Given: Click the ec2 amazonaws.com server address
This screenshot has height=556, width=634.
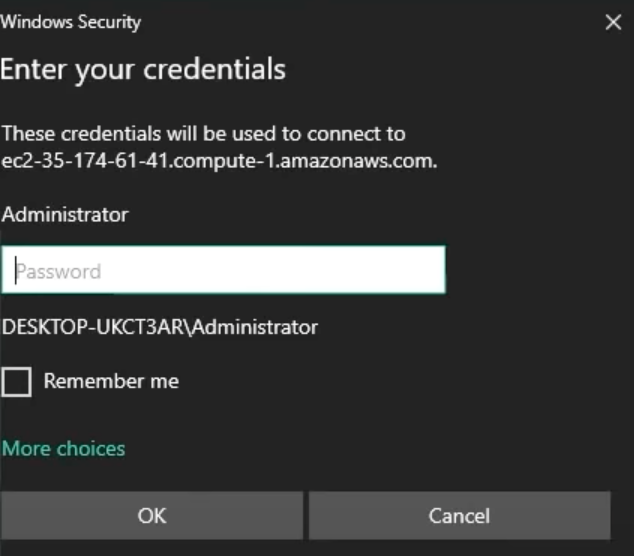Looking at the screenshot, I should pos(219,160).
